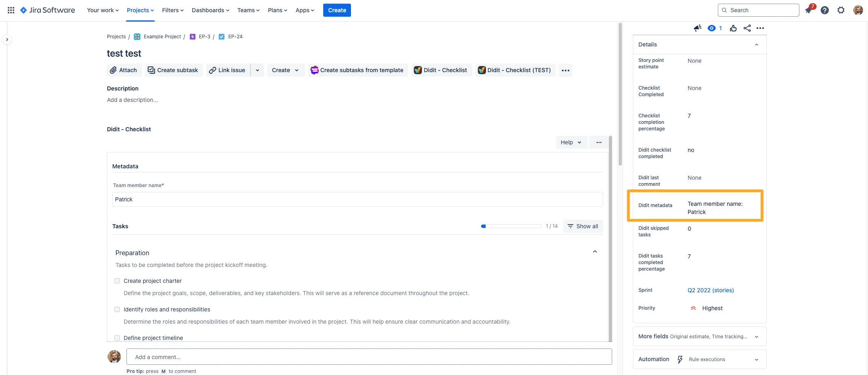Screen dimensions: 868x375
Task: Open the Plans menu
Action: tap(277, 10)
